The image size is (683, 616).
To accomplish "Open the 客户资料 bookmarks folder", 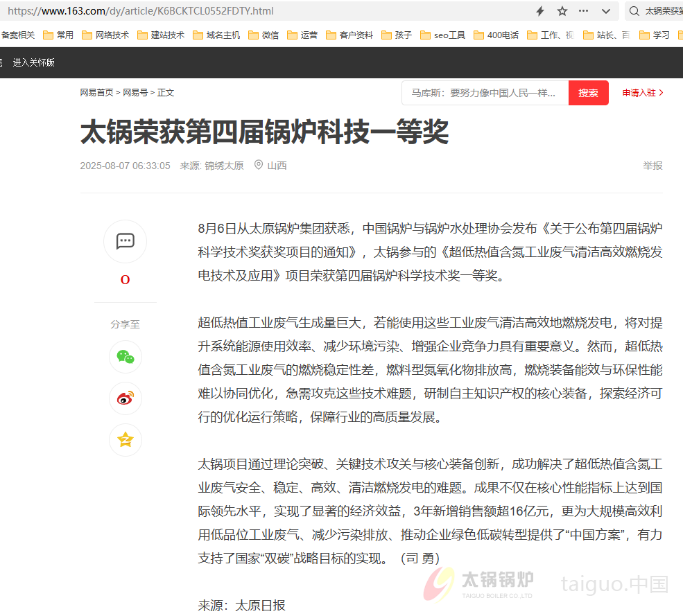I will 355,33.
